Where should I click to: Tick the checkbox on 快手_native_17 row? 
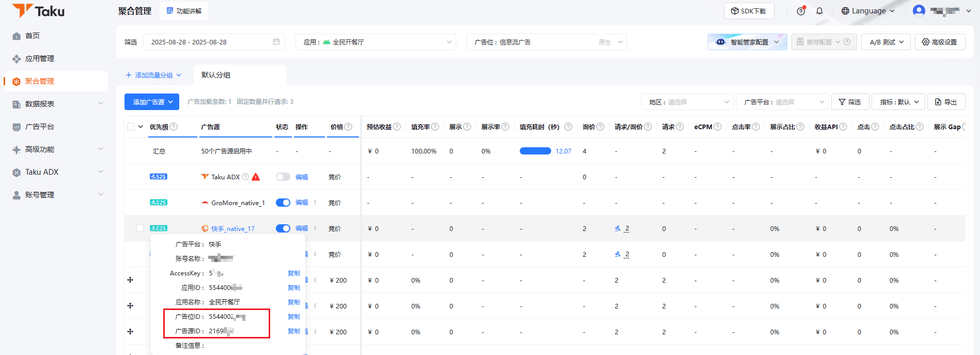pos(140,228)
